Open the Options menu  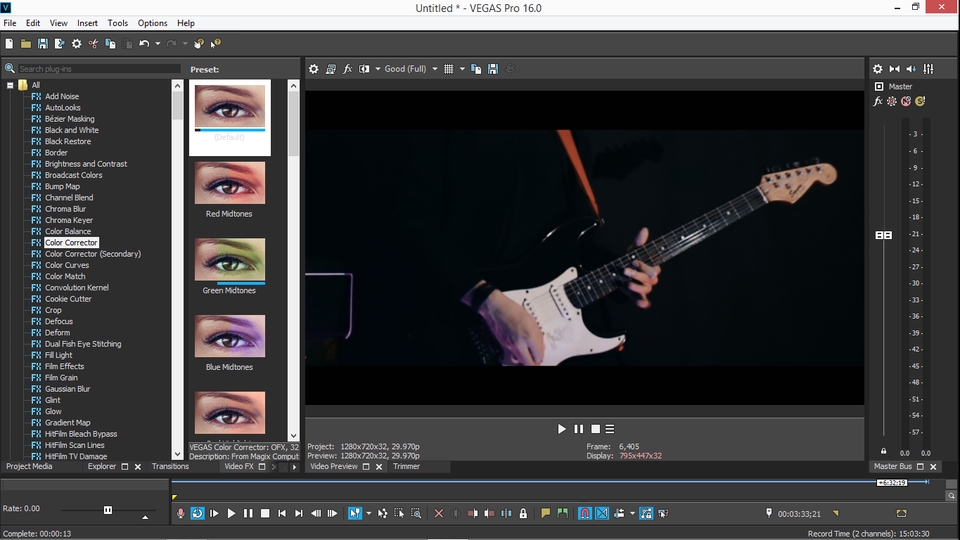coord(152,23)
